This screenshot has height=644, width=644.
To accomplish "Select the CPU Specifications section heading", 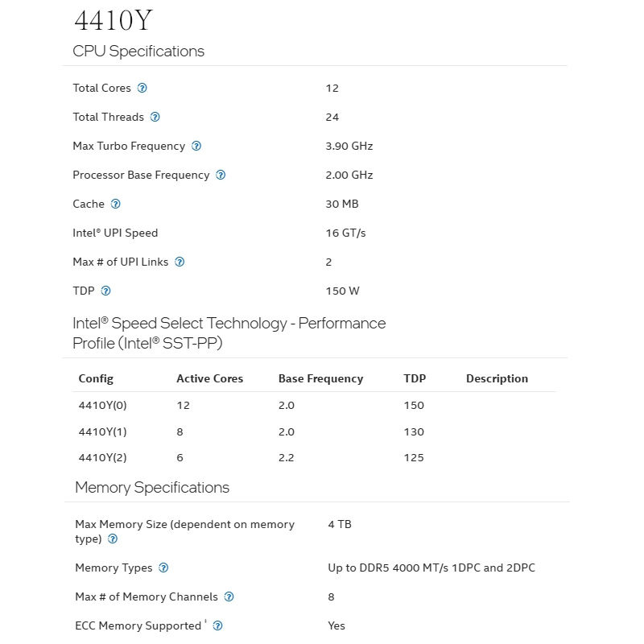I will coord(138,52).
